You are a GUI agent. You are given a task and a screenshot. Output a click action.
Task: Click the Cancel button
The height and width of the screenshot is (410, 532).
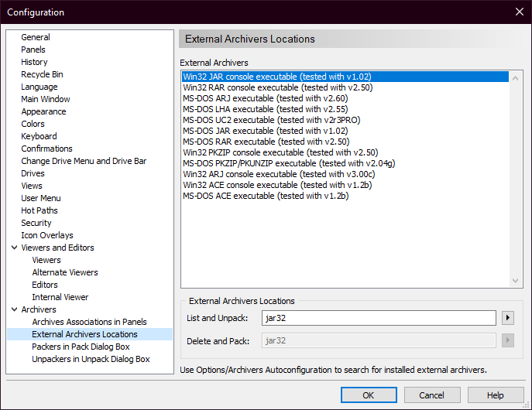tap(432, 395)
